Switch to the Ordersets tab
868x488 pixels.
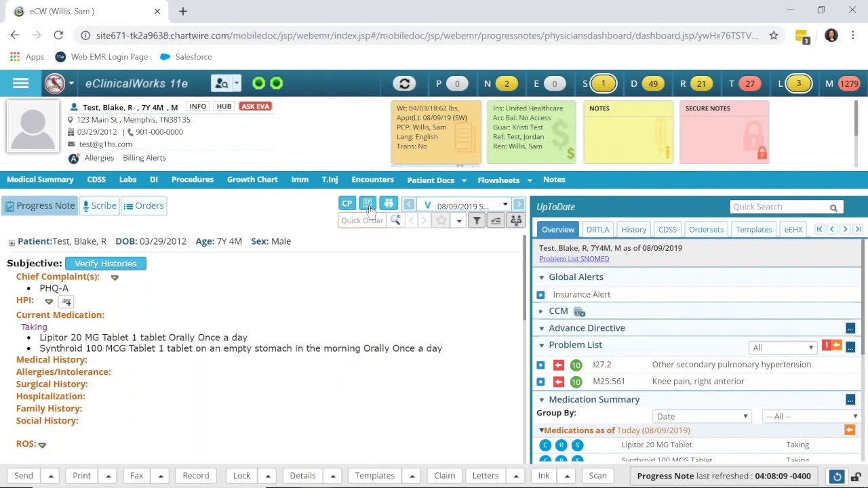[x=706, y=230]
